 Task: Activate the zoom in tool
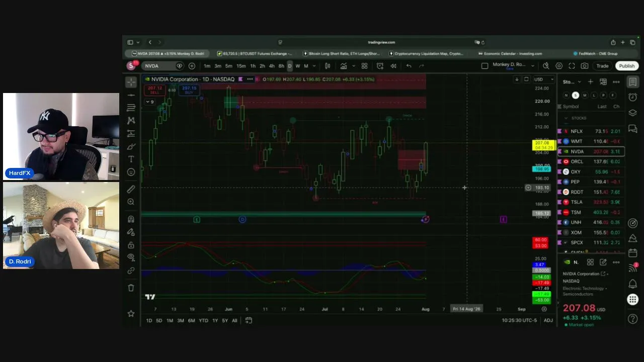pos(131,202)
